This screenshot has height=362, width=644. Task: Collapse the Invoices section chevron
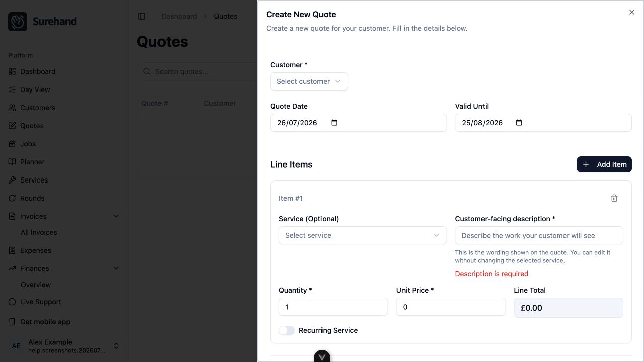pyautogui.click(x=116, y=216)
